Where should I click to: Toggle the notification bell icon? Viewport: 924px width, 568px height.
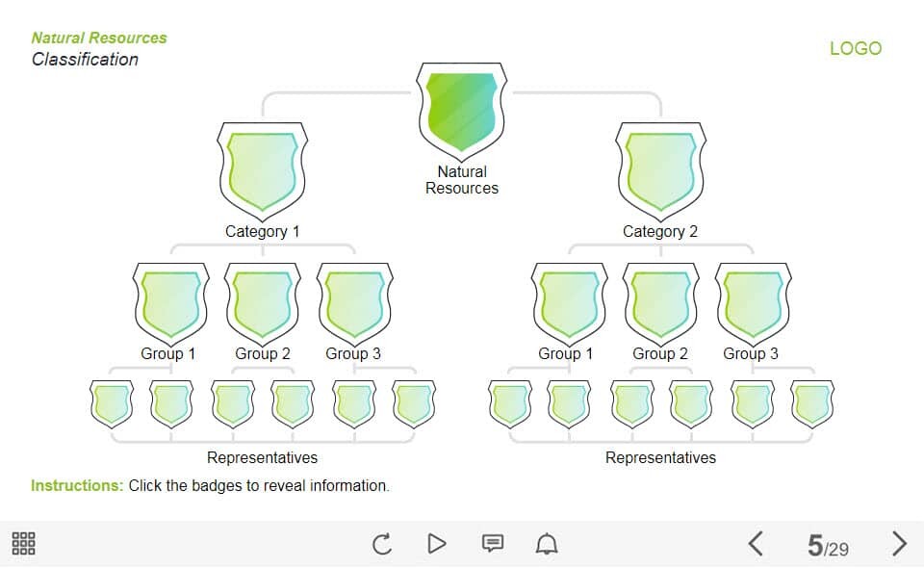(547, 544)
